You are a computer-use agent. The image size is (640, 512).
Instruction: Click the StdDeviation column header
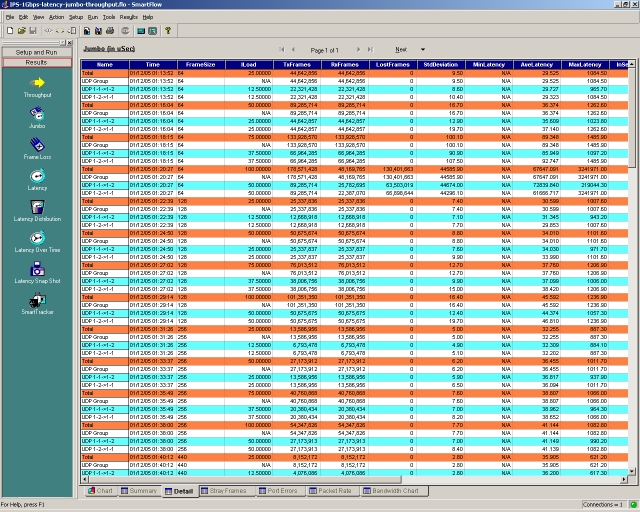pyautogui.click(x=441, y=65)
